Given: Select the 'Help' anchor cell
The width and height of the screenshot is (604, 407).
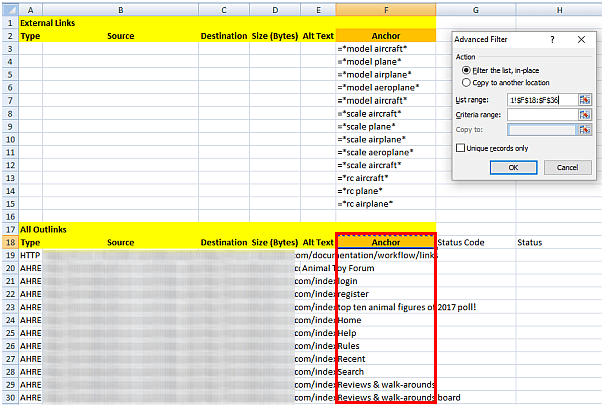Looking at the screenshot, I should tap(386, 333).
